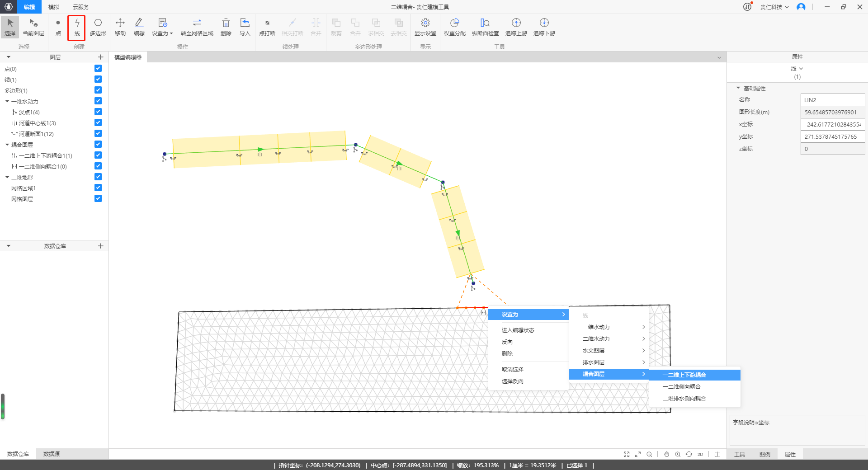Run the 纵断面检查 profile check tool
The width and height of the screenshot is (868, 470).
[x=485, y=27]
